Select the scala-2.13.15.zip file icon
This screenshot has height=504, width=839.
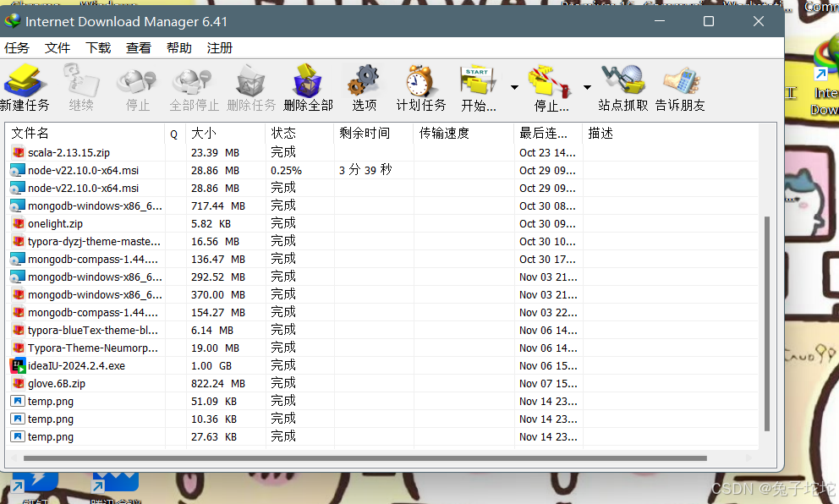tap(19, 152)
